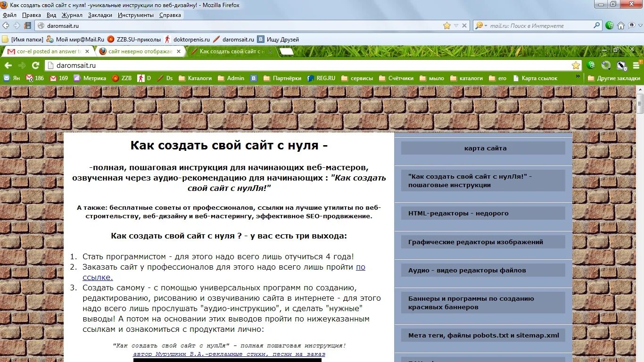Open Метрика bookmark in Chrome bar
644x362 pixels.
click(90, 78)
